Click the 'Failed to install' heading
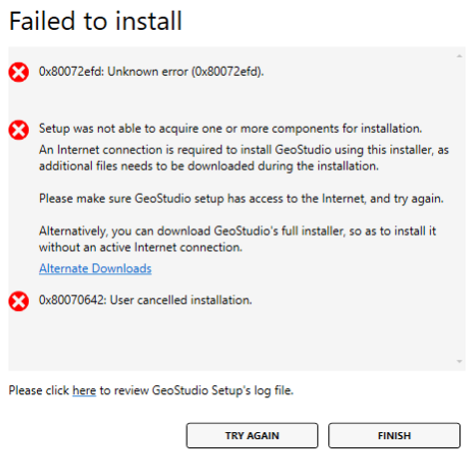The height and width of the screenshot is (458, 476). pyautogui.click(x=96, y=21)
